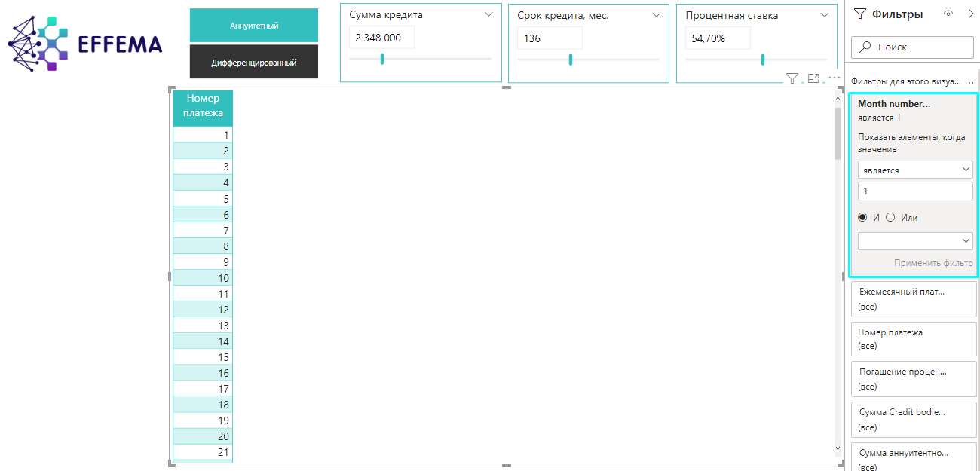
Task: Open focus mode for the table visual
Action: 813,78
